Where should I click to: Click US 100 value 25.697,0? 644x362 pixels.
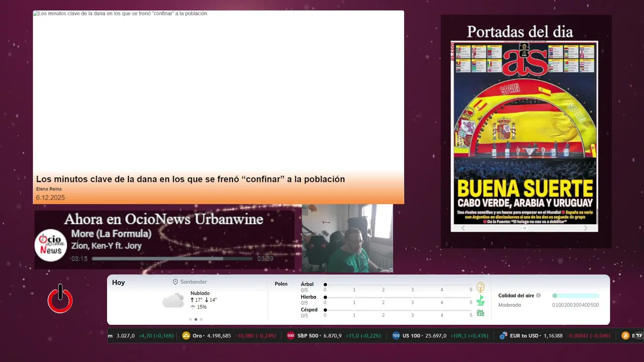coord(436,335)
